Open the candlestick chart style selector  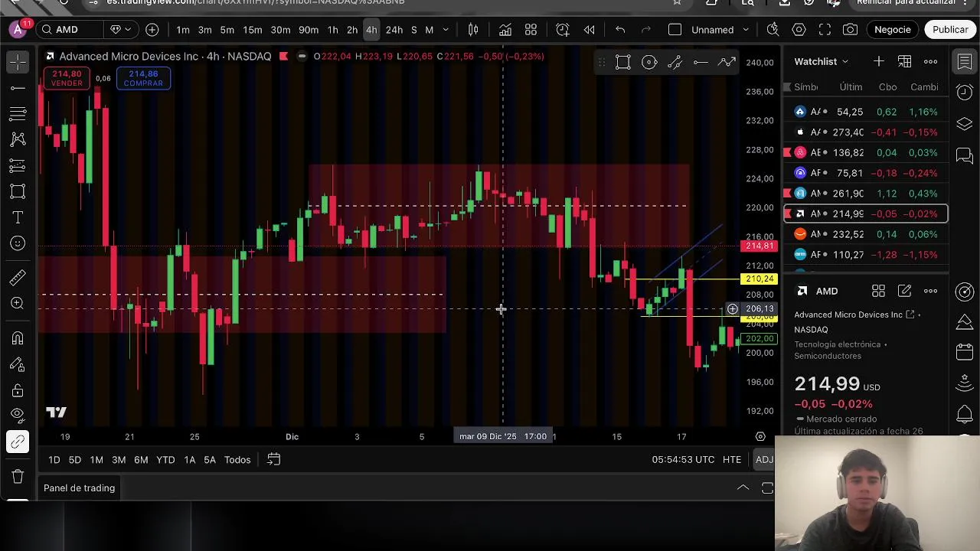[473, 30]
